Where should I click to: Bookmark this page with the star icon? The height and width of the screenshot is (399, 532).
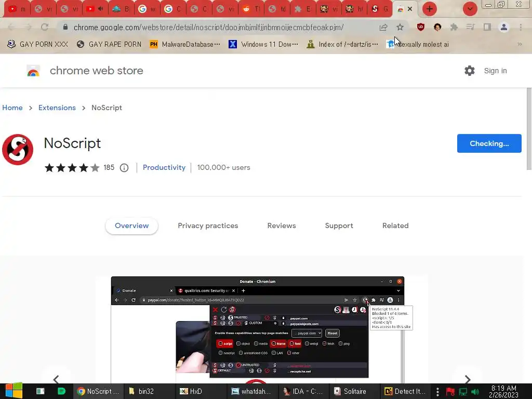coord(400,27)
